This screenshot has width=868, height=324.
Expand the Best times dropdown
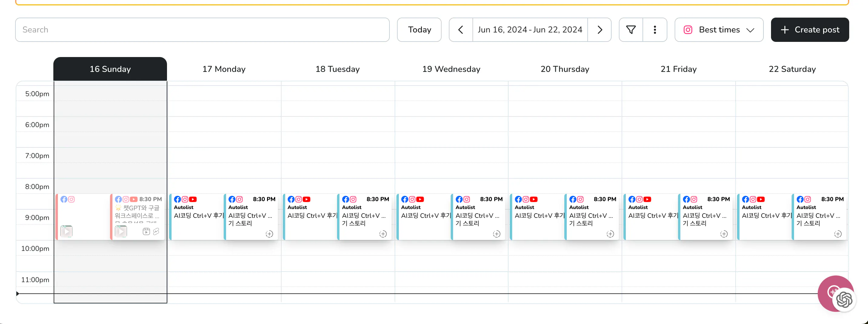click(x=719, y=30)
